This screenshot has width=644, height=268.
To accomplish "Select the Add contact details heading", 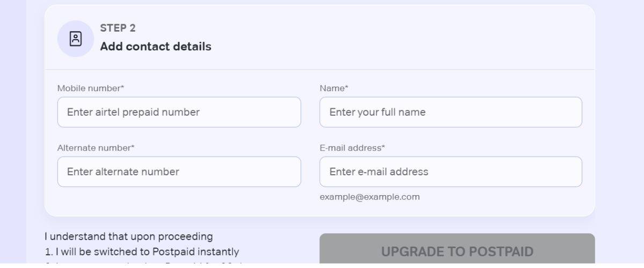I will 156,47.
